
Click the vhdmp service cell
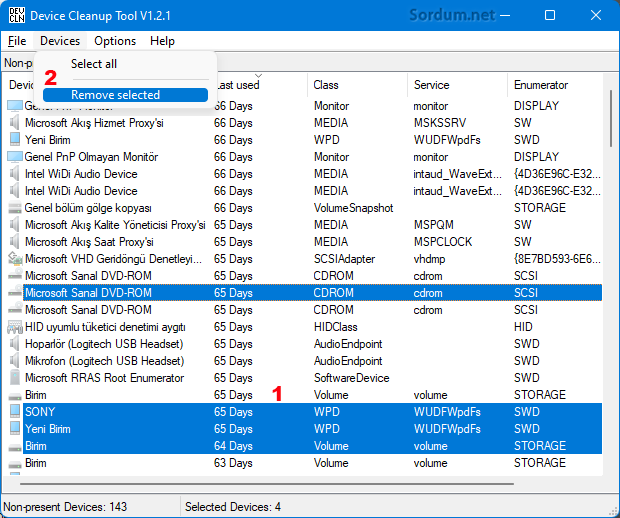(429, 259)
